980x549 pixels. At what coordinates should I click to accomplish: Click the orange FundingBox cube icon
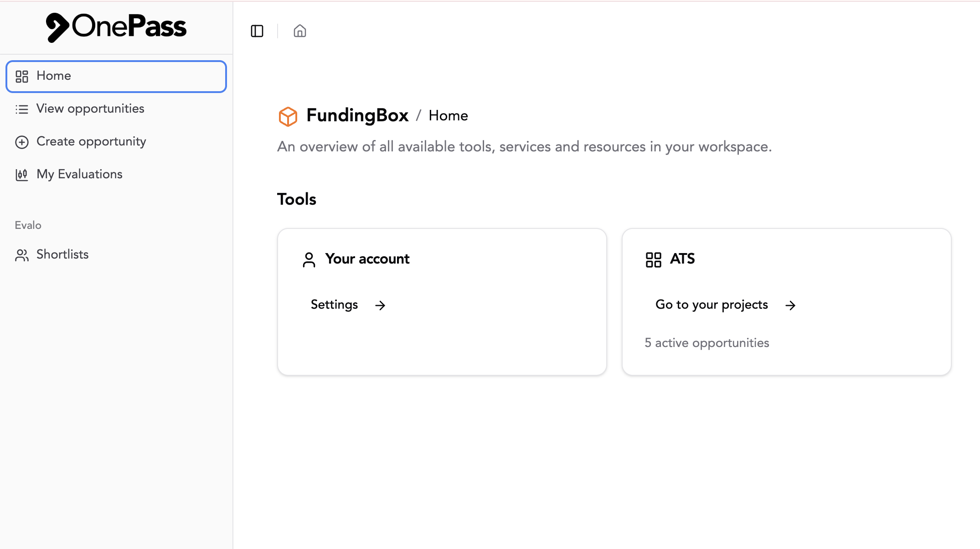click(x=288, y=116)
